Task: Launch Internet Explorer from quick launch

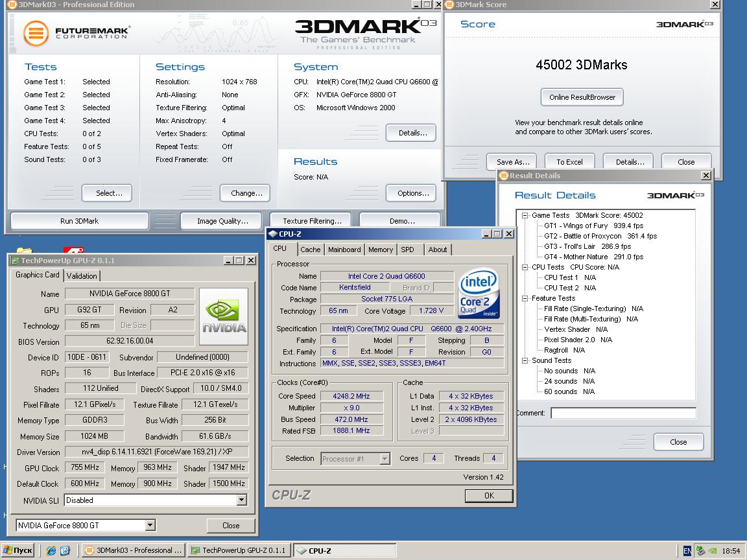Action: [51, 550]
